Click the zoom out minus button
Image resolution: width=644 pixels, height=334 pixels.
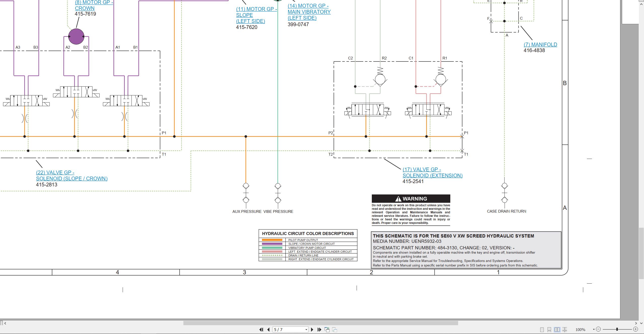(x=598, y=329)
